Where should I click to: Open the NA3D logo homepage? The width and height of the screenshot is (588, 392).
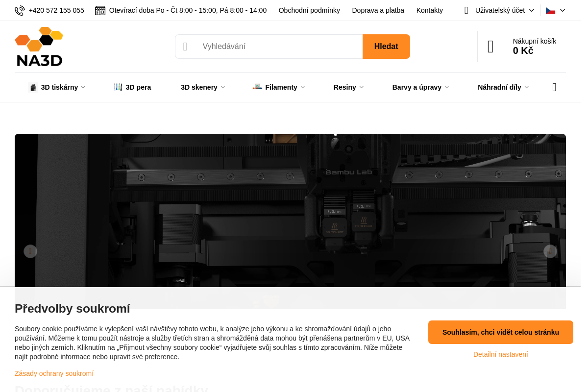tap(39, 47)
